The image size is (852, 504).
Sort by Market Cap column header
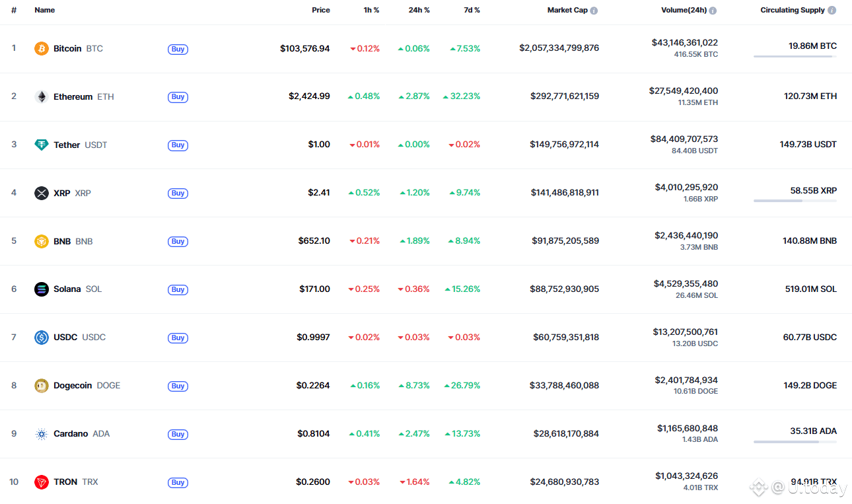567,11
